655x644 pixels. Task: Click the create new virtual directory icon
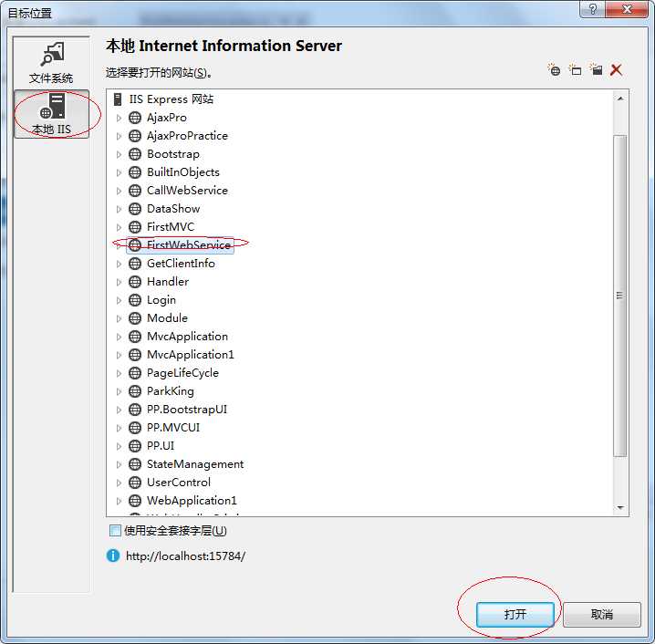(x=596, y=69)
